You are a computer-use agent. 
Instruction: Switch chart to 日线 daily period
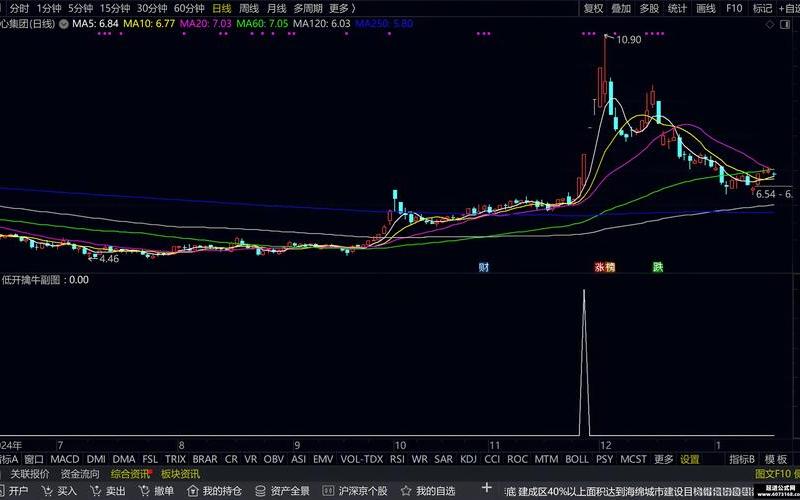pyautogui.click(x=221, y=8)
